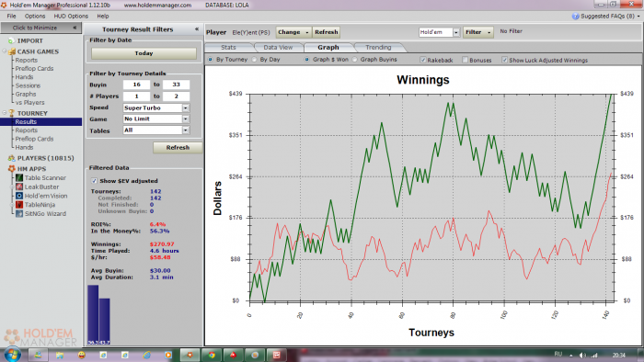644x362 pixels.
Task: Open Hold'em game type dropdown
Action: 456,32
